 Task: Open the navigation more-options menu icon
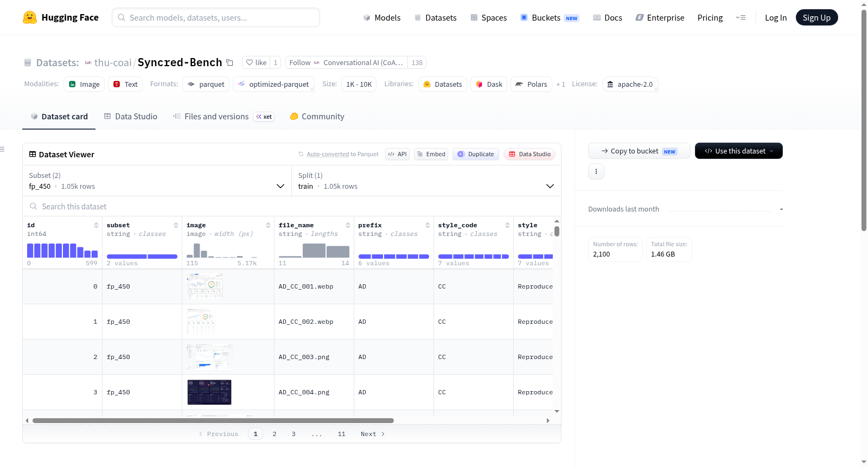(x=741, y=17)
